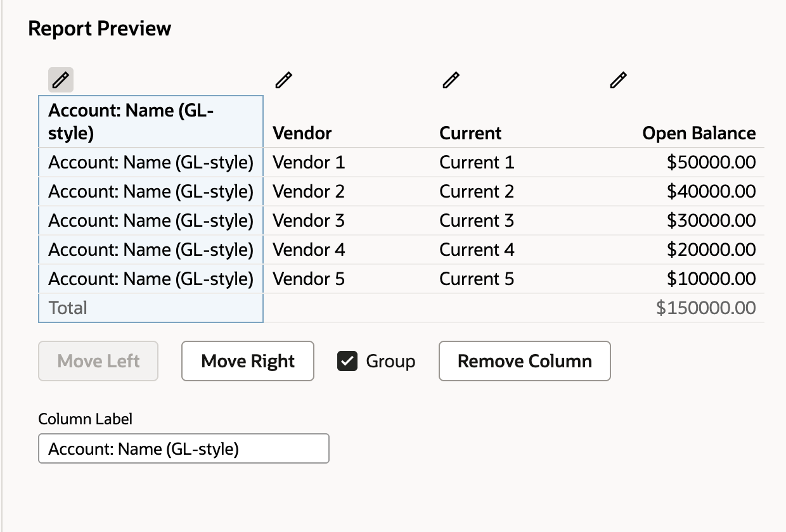Uncheck the Group checkbox
Screen dimensions: 786x532
347,361
